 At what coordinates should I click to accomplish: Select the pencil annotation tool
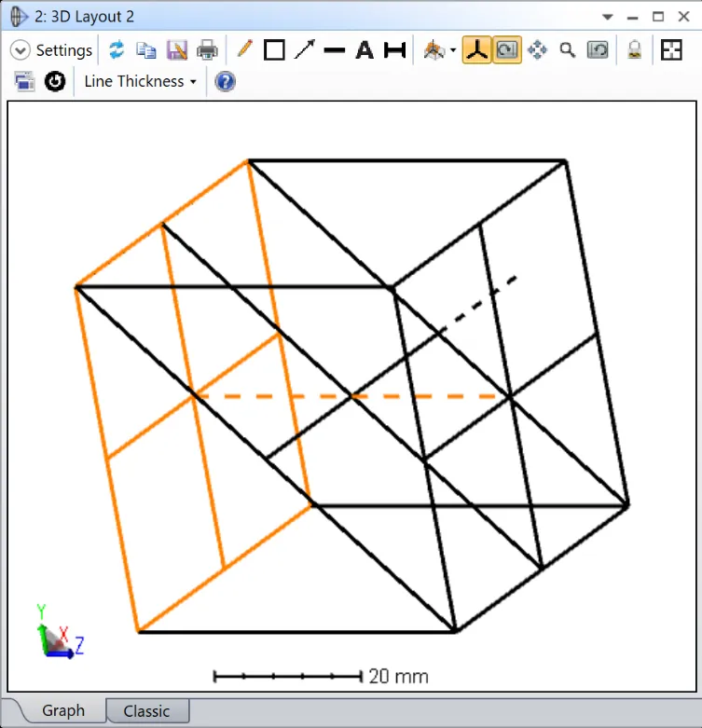(244, 49)
